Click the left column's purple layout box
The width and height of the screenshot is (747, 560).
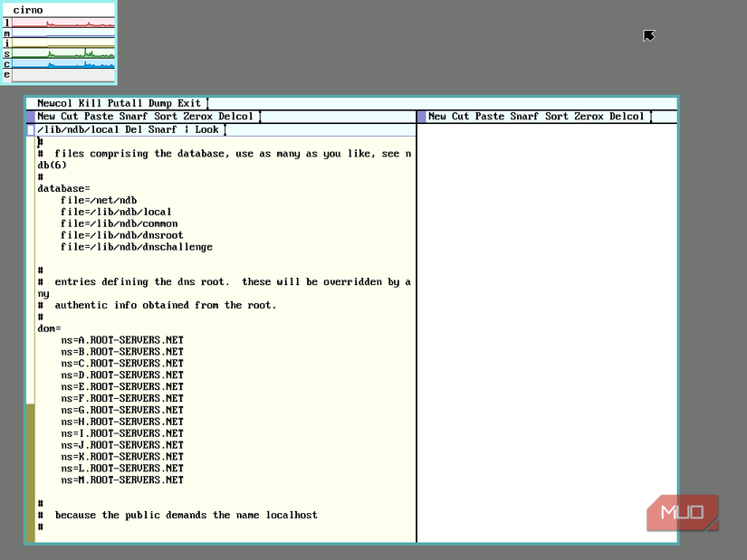pyautogui.click(x=31, y=116)
